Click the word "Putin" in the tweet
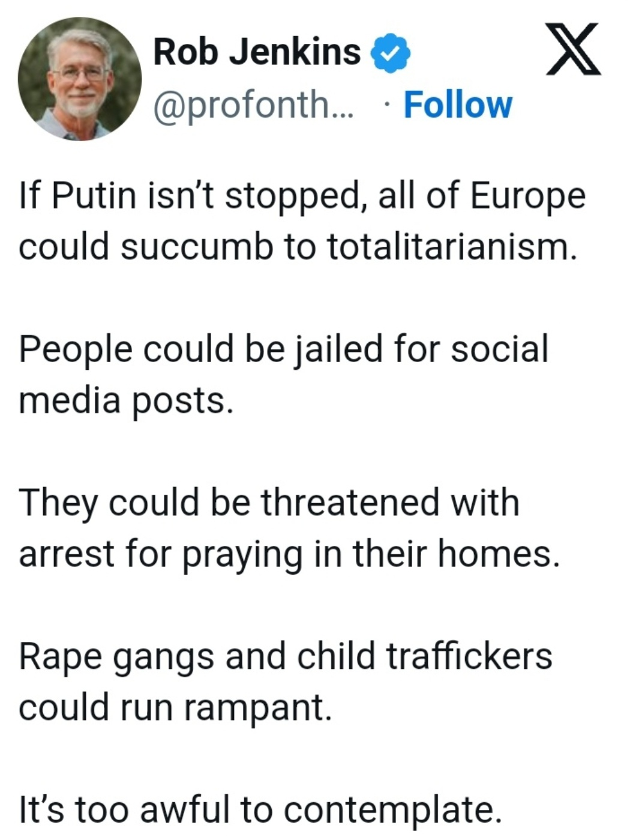 click(x=94, y=196)
